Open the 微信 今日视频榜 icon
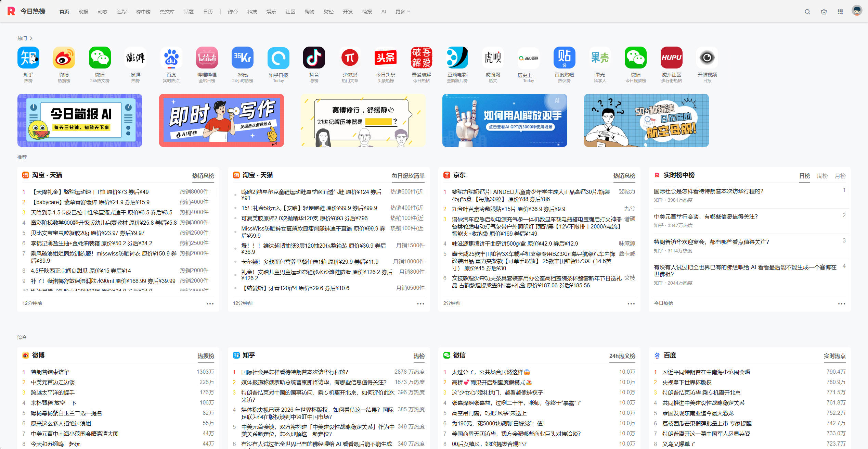 point(636,58)
